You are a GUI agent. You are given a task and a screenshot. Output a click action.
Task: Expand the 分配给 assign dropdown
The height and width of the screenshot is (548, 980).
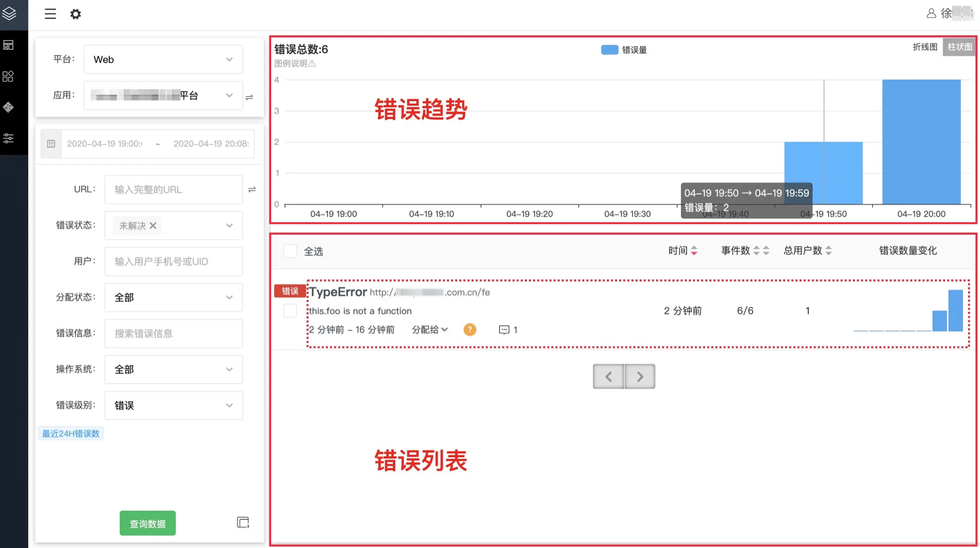tap(430, 330)
